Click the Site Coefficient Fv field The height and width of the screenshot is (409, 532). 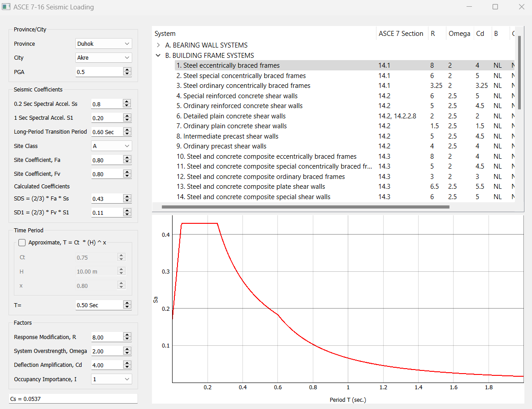point(107,174)
